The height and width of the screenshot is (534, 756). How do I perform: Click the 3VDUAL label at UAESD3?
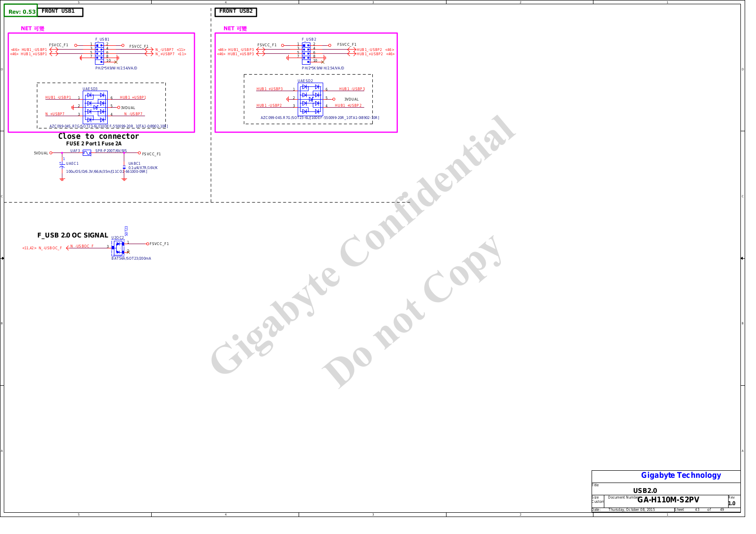[128, 108]
